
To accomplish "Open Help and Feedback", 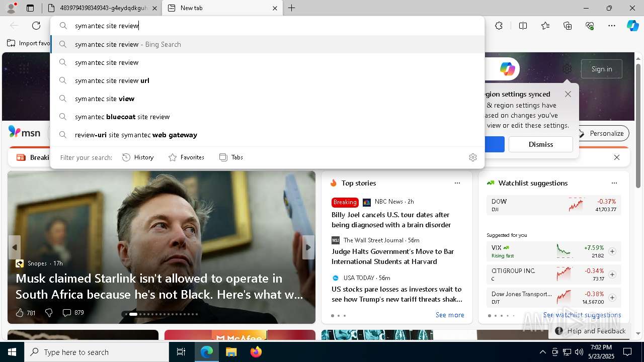I will [591, 331].
